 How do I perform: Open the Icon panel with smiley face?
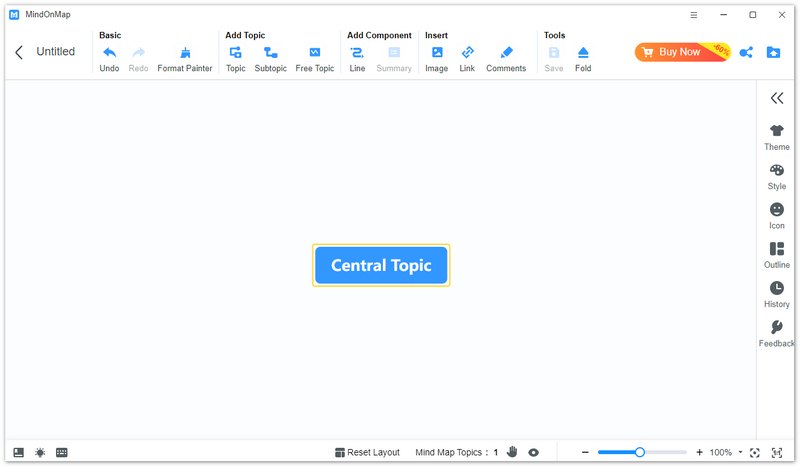(777, 216)
